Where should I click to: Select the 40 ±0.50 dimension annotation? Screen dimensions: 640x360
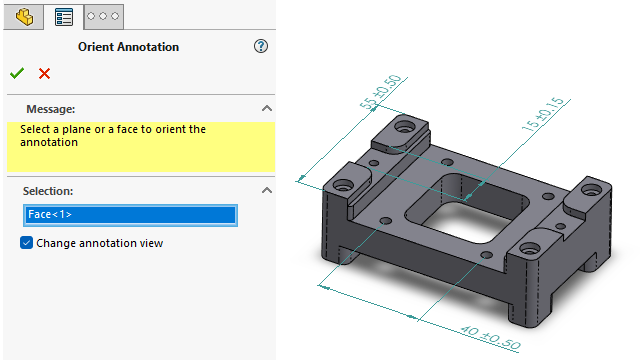[491, 337]
